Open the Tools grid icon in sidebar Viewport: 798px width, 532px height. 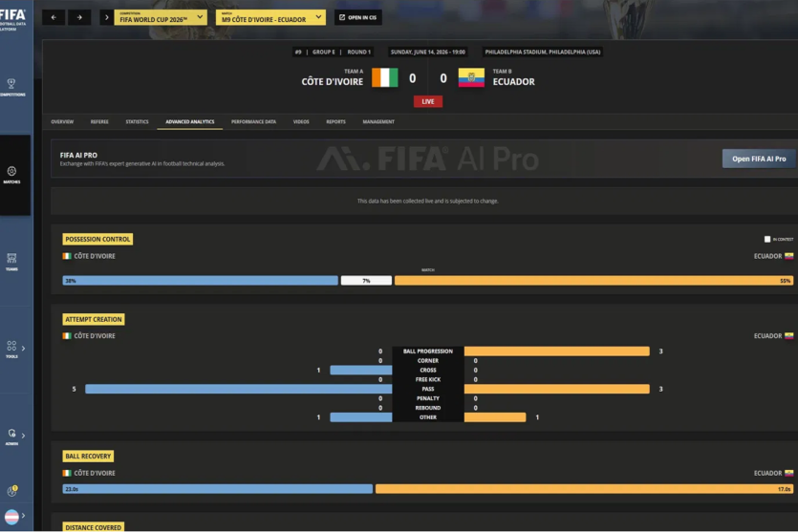pyautogui.click(x=11, y=346)
